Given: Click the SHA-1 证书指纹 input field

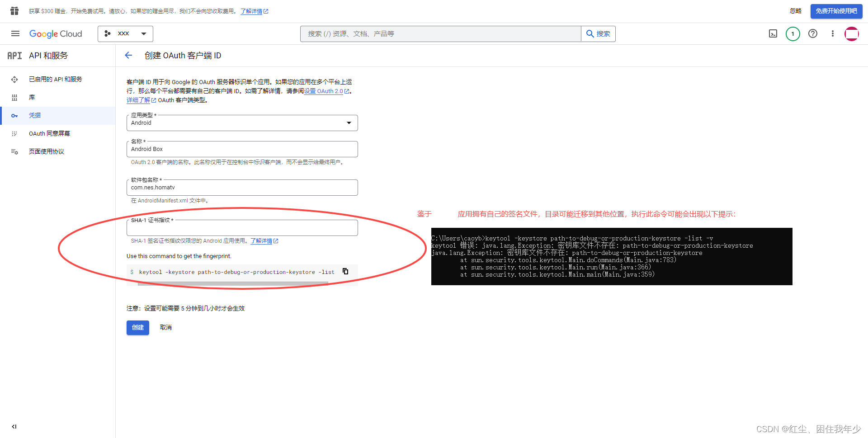Looking at the screenshot, I should click(242, 228).
